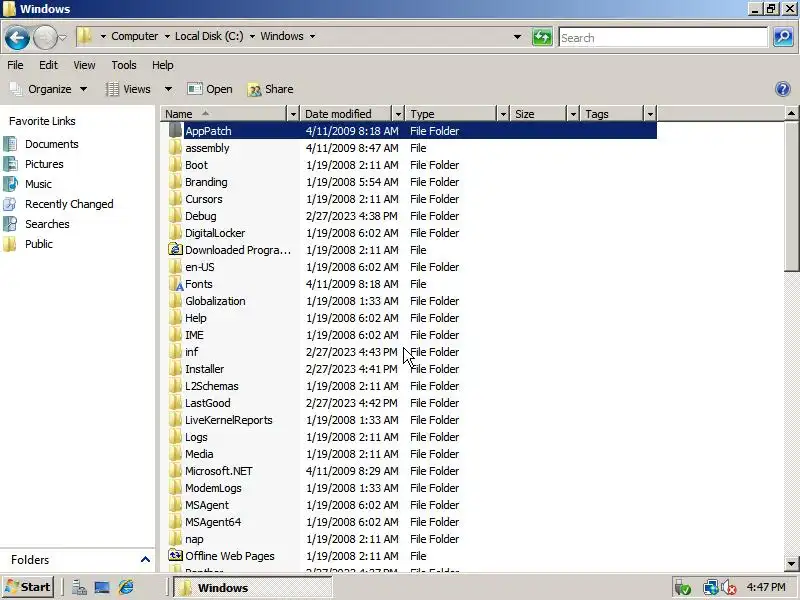Select the L2Schemas folder name
The image size is (800, 600).
[212, 386]
